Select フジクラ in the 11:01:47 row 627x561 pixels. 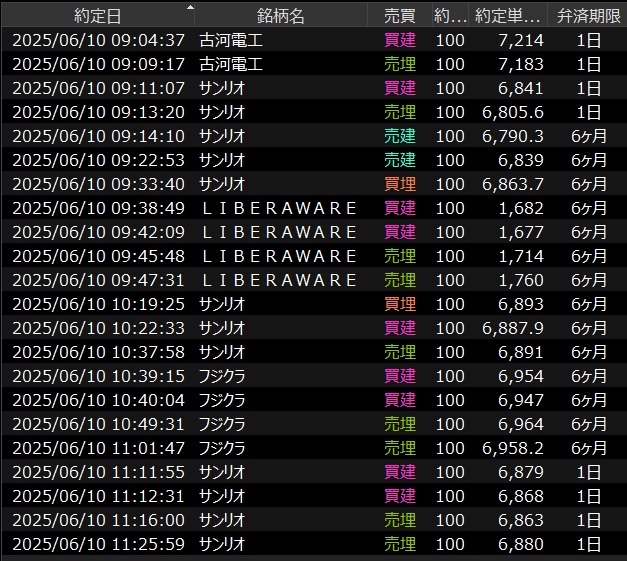[x=222, y=448]
